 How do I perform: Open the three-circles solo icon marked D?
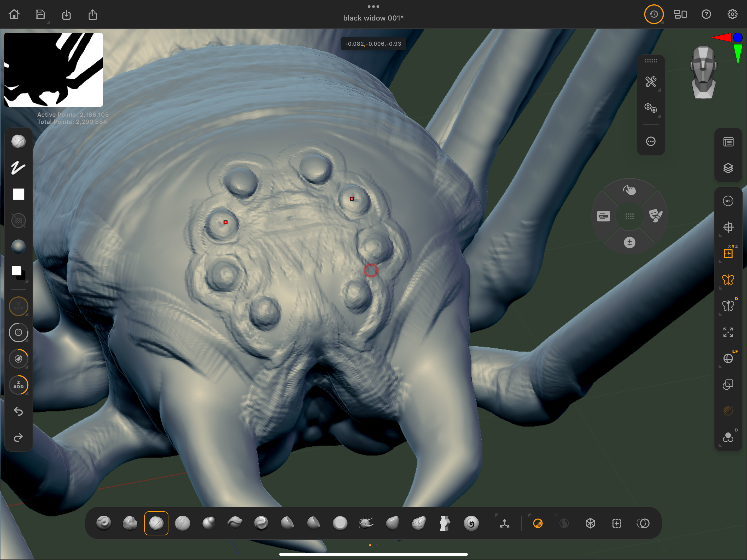[728, 437]
